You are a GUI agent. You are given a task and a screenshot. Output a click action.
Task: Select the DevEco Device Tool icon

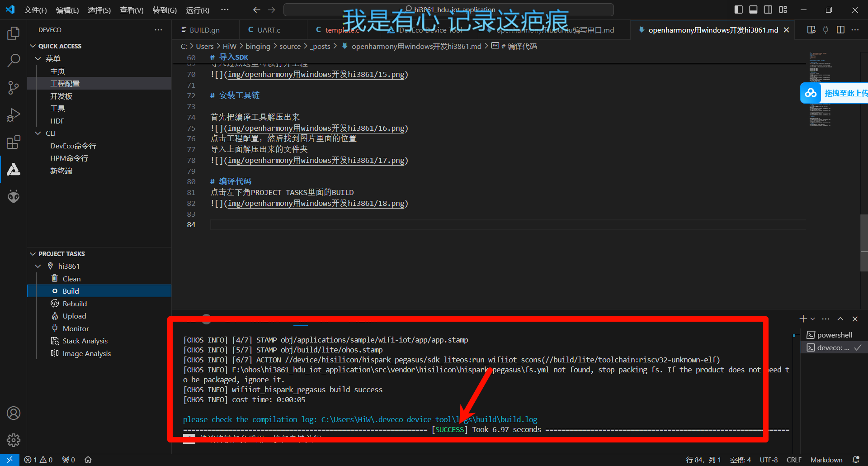[14, 170]
